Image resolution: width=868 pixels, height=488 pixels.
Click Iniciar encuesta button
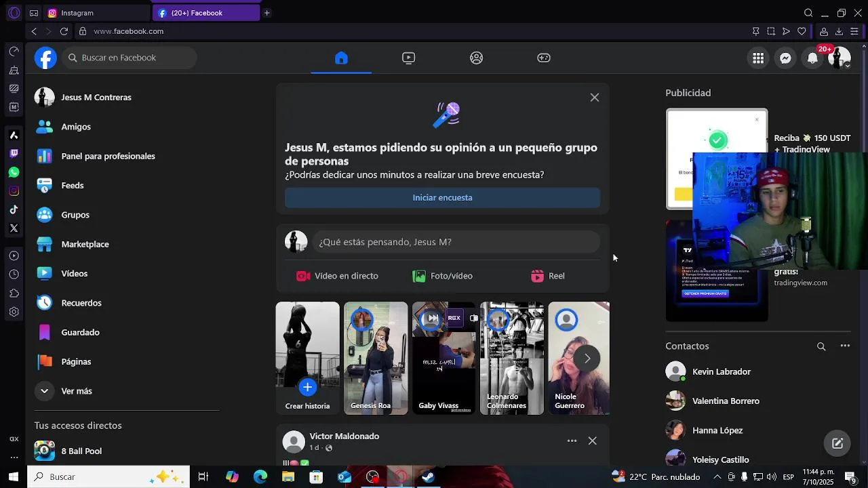coord(442,198)
